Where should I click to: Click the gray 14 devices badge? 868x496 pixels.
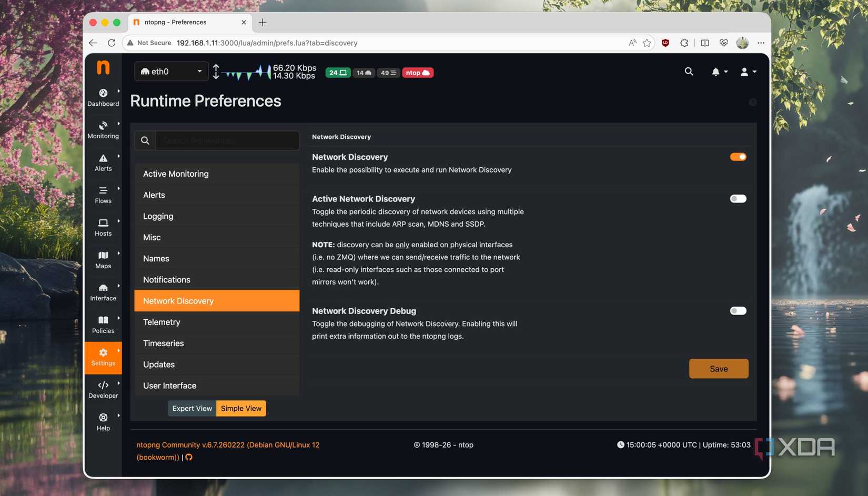point(364,73)
